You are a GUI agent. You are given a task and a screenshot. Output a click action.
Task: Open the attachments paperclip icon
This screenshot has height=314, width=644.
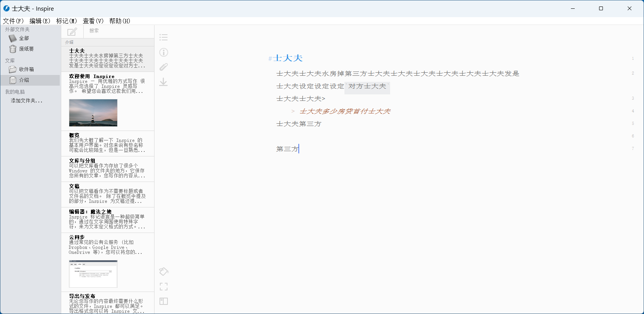(164, 67)
